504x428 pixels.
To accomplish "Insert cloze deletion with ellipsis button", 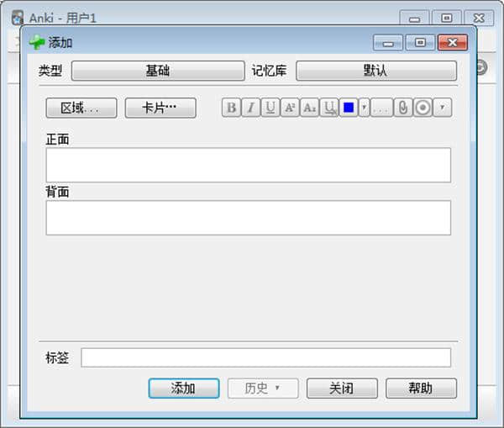I will (381, 108).
